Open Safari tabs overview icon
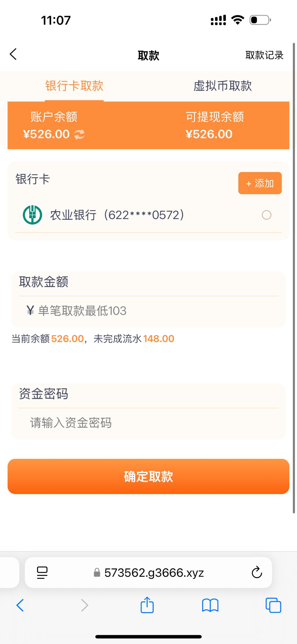 pyautogui.click(x=273, y=605)
